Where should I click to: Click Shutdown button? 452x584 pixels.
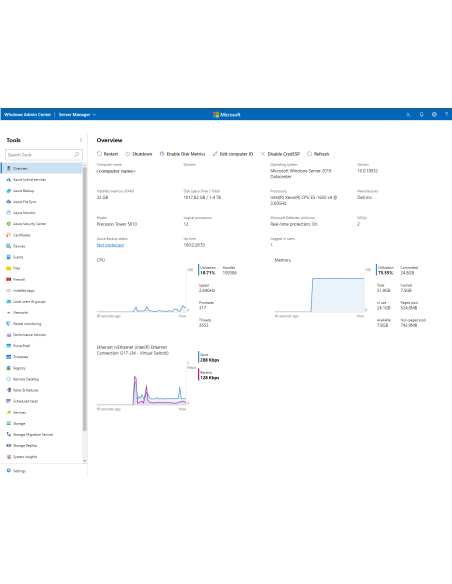point(139,154)
